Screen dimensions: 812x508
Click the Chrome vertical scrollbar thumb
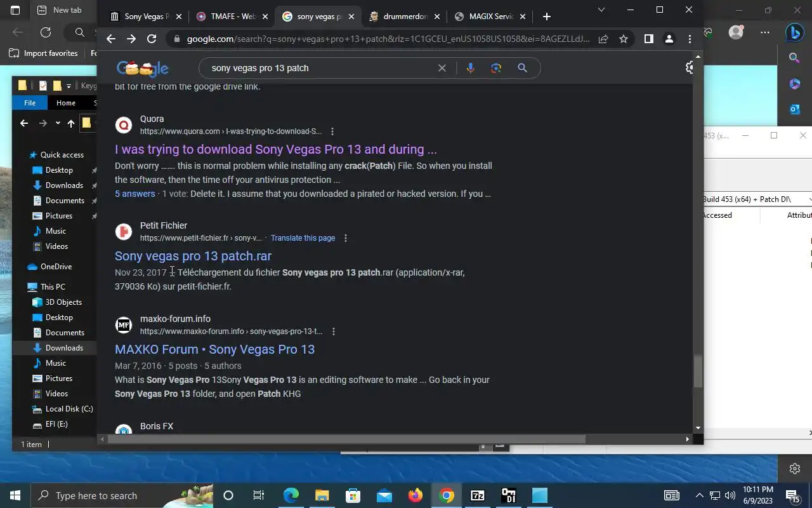(x=698, y=371)
